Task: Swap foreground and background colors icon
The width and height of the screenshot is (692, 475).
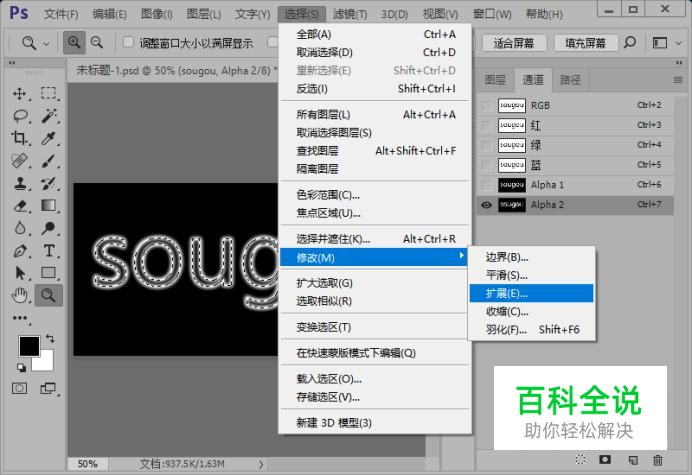Action: [x=50, y=339]
